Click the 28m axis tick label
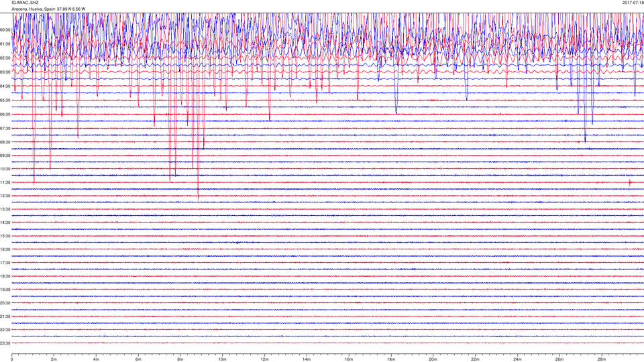The image size is (644, 362). pos(601,359)
